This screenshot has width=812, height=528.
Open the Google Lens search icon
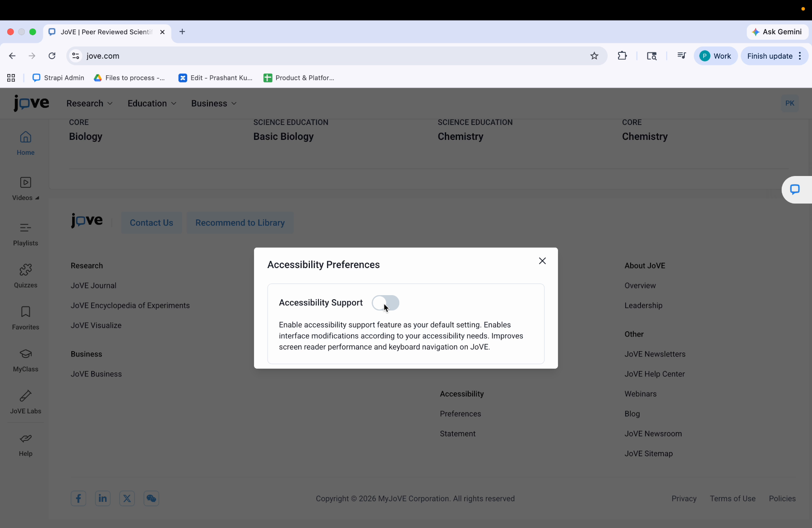(x=652, y=56)
